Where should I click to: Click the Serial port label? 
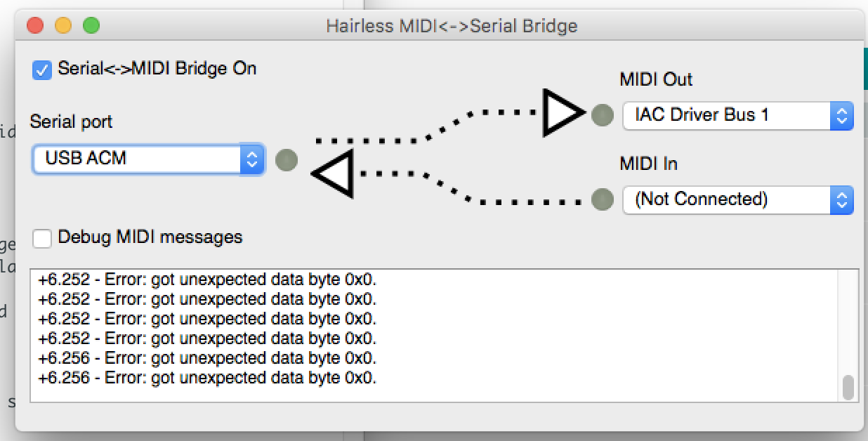click(71, 121)
